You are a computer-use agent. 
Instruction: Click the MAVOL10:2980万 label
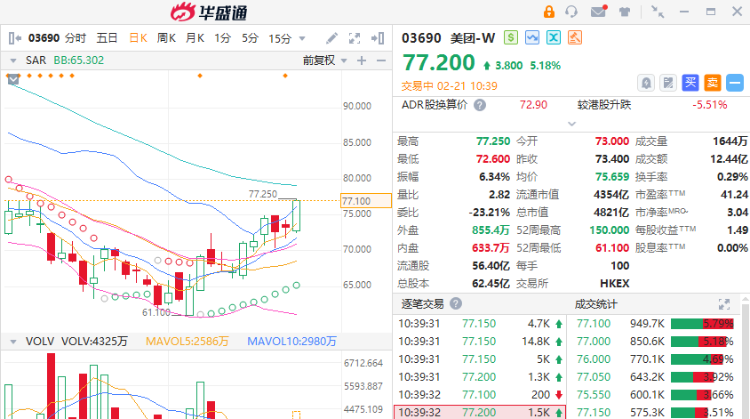click(292, 341)
